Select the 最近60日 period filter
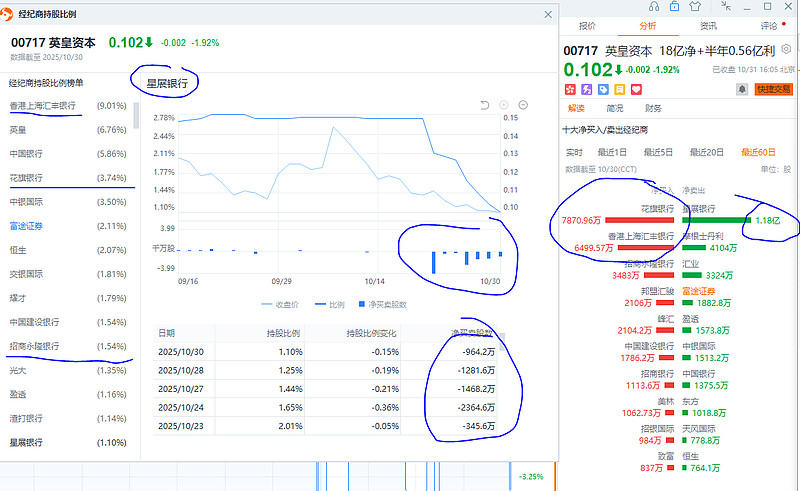800x491 pixels. (758, 152)
